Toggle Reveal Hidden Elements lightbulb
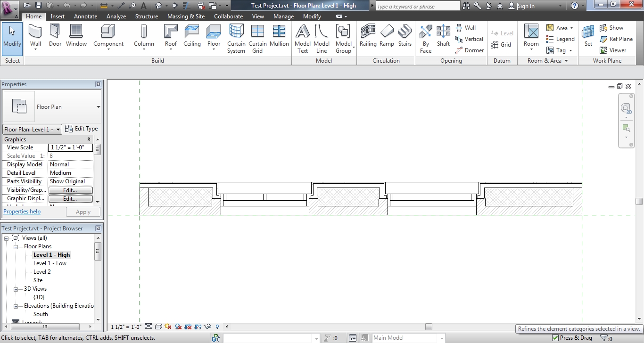The width and height of the screenshot is (644, 343). (x=217, y=326)
